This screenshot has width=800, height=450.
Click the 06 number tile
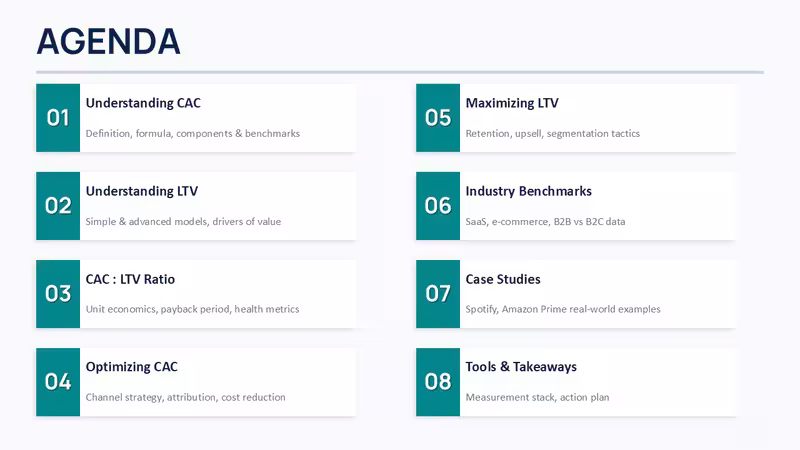click(438, 206)
